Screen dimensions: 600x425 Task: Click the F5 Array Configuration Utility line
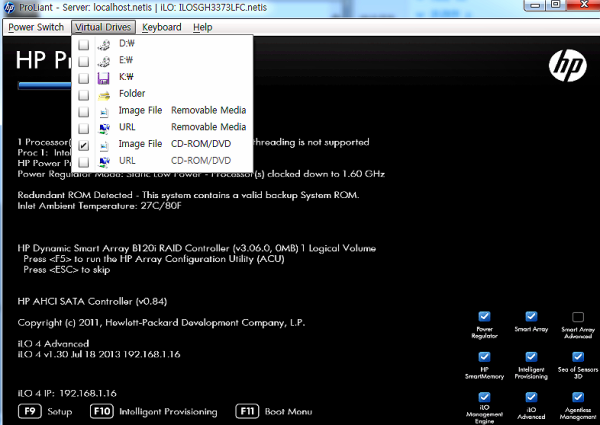(x=154, y=259)
